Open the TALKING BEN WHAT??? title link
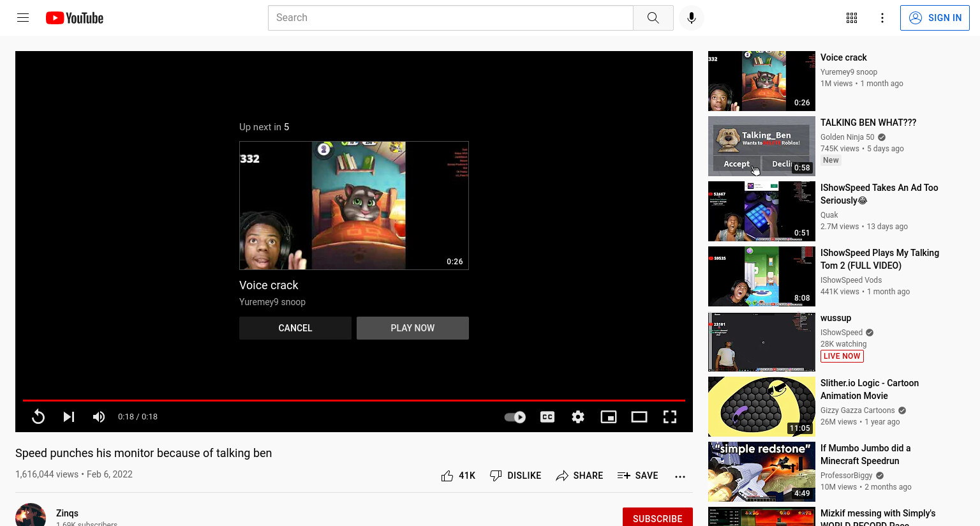Screen dimensions: 980x526 pos(868,123)
